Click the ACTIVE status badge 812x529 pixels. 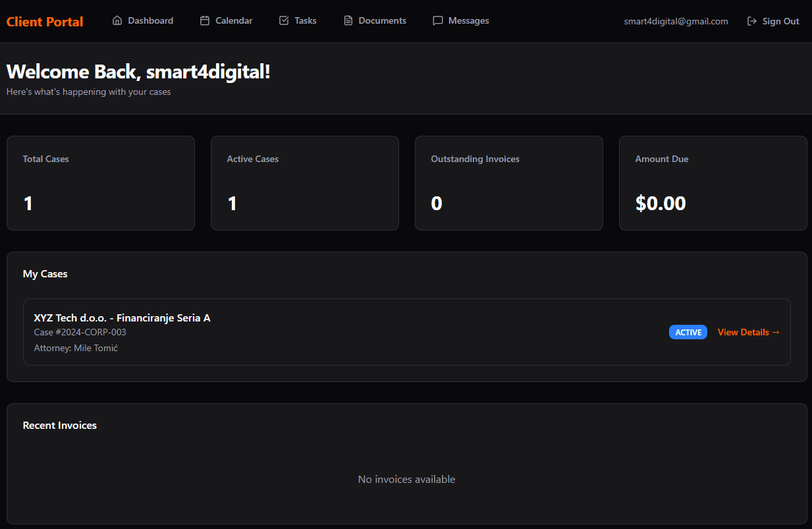688,332
